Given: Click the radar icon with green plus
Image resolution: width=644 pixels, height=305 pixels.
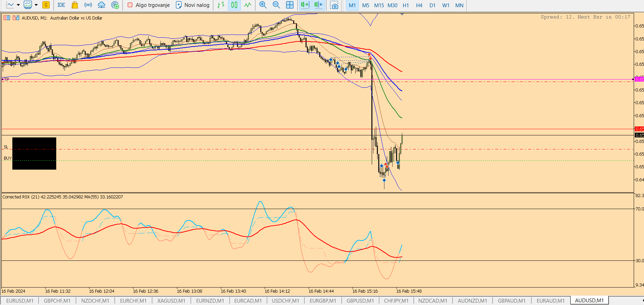Looking at the screenshot, I should (x=115, y=5).
